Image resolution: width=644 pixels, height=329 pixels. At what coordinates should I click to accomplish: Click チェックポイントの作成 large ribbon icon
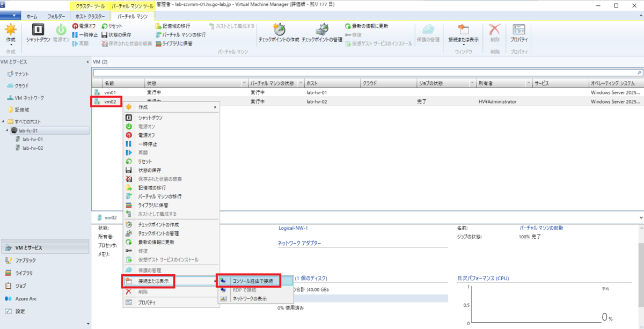279,32
